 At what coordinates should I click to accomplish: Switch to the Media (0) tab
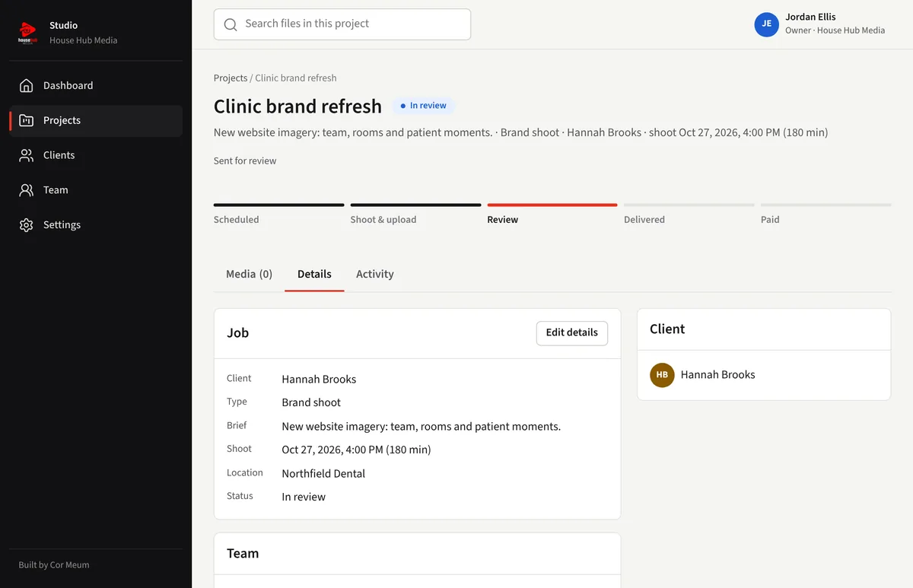249,274
